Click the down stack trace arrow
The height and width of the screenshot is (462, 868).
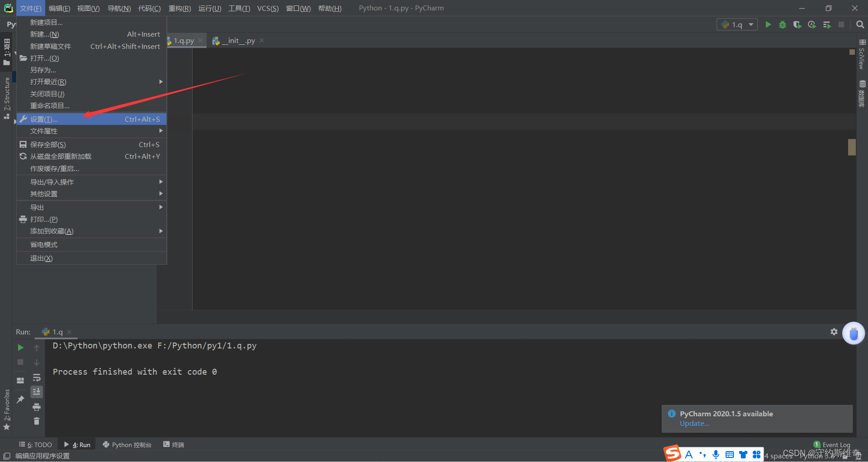pos(37,362)
